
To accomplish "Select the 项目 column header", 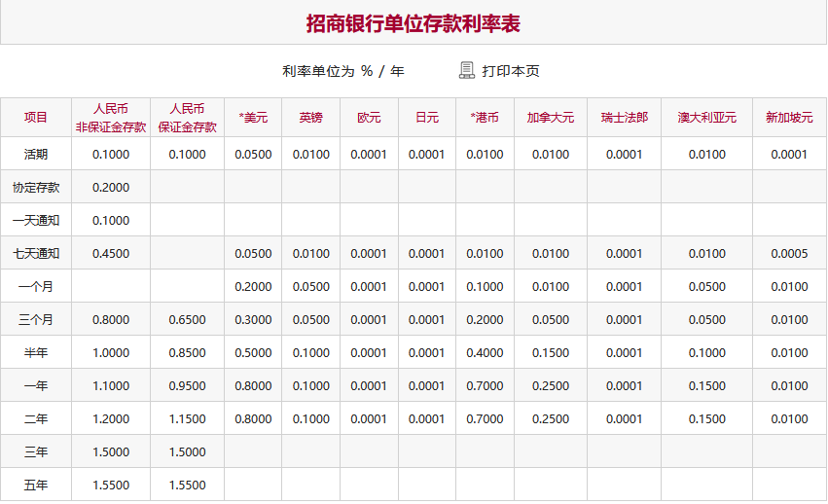I will coord(36,118).
